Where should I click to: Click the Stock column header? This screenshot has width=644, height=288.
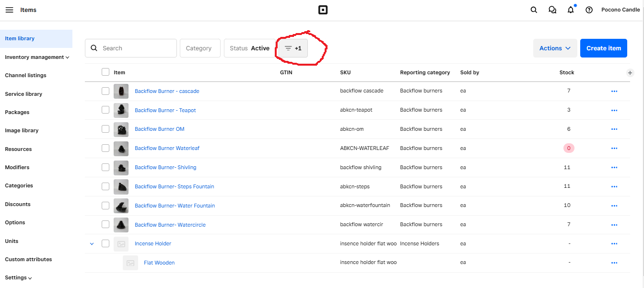click(x=567, y=72)
